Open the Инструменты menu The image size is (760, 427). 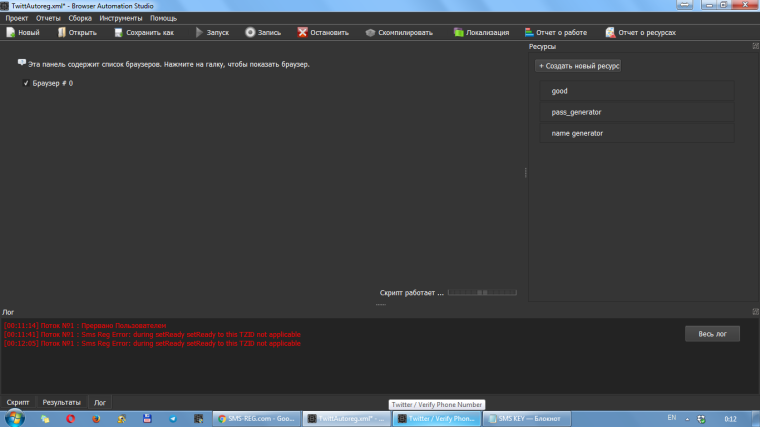[x=119, y=18]
